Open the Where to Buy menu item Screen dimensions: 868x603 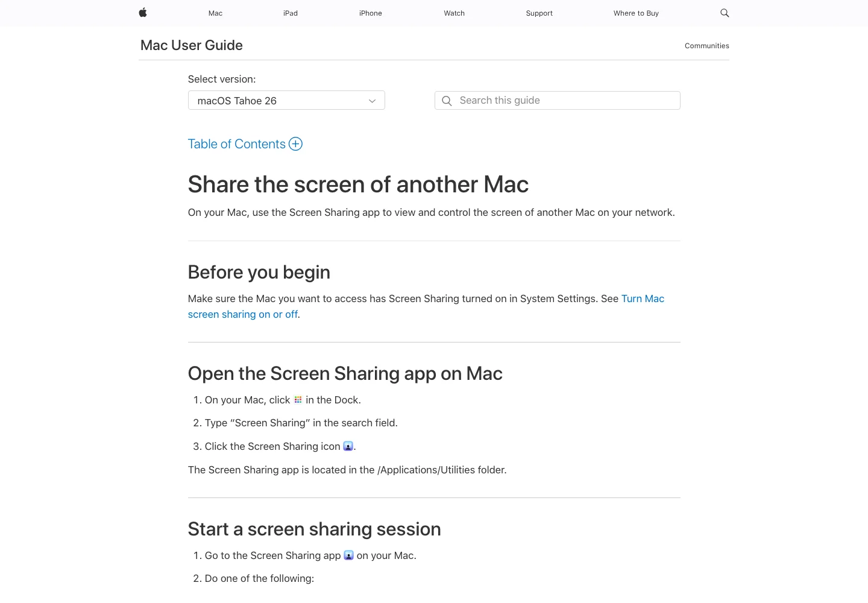tap(636, 13)
